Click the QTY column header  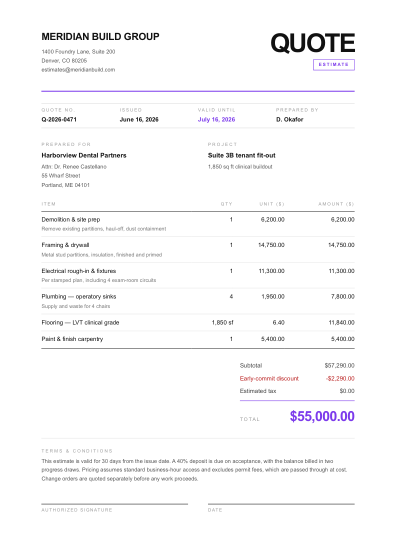[226, 204]
